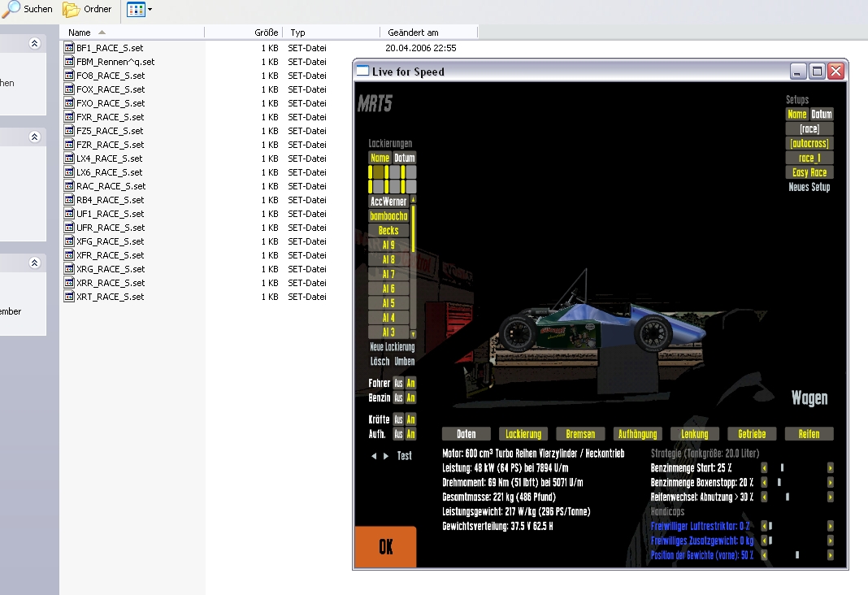The width and height of the screenshot is (868, 595).
Task: Collapse the second sidebar task pane chevron
Action: [34, 137]
